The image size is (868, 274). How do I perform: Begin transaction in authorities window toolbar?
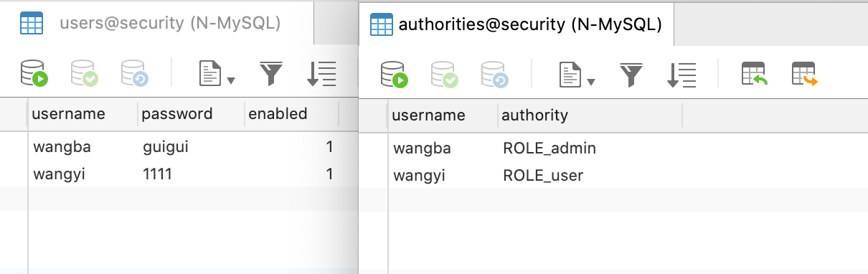(x=394, y=74)
